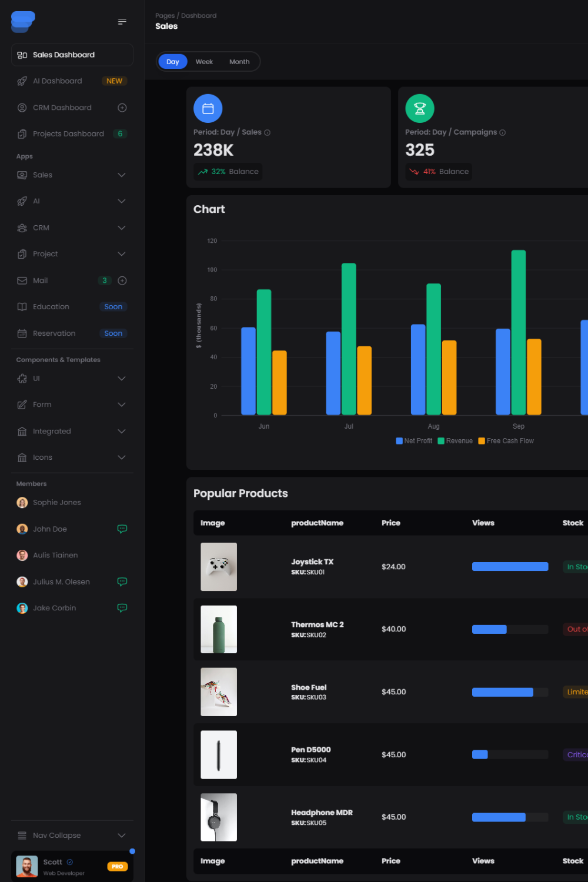Viewport: 588px width, 882px height.
Task: Open the Mail app icon in sidebar
Action: [22, 280]
